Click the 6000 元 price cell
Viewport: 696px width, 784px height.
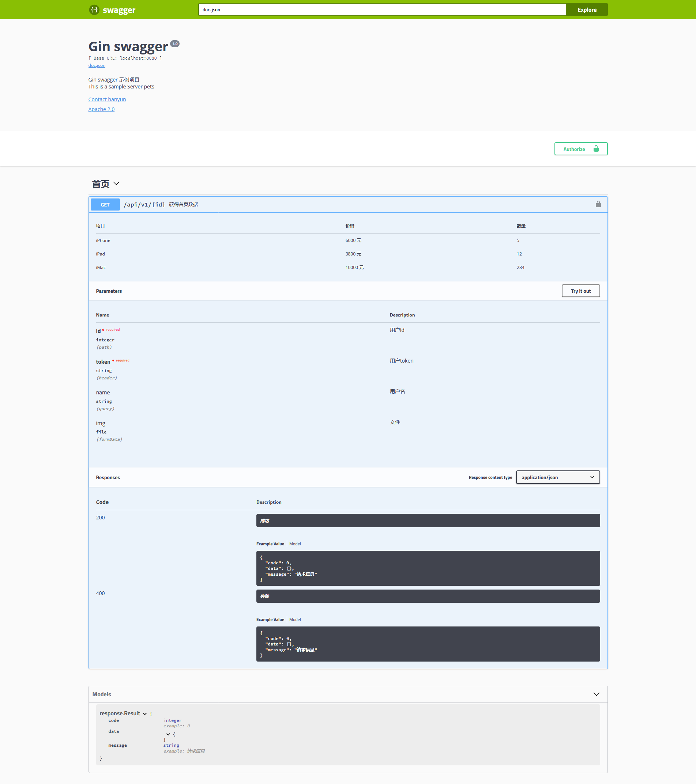click(x=353, y=240)
